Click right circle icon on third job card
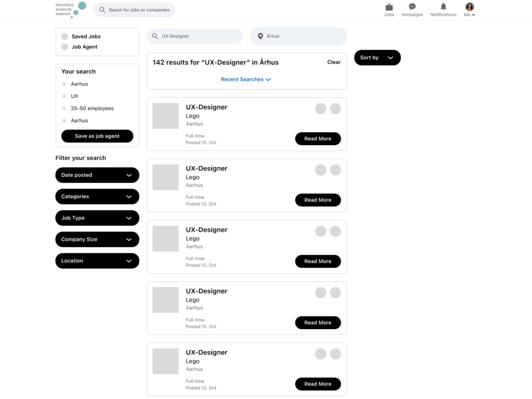The height and width of the screenshot is (399, 532). coord(335,231)
